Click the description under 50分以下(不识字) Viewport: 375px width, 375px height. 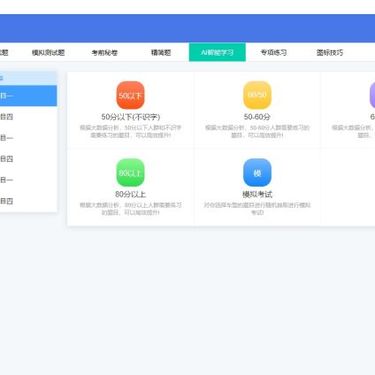pos(131,131)
